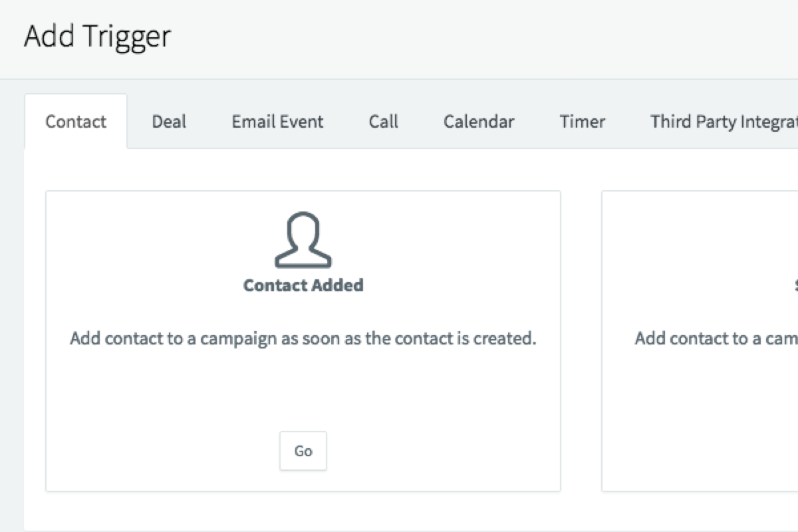798x532 pixels.
Task: Switch to the Calendar tab
Action: coord(479,122)
